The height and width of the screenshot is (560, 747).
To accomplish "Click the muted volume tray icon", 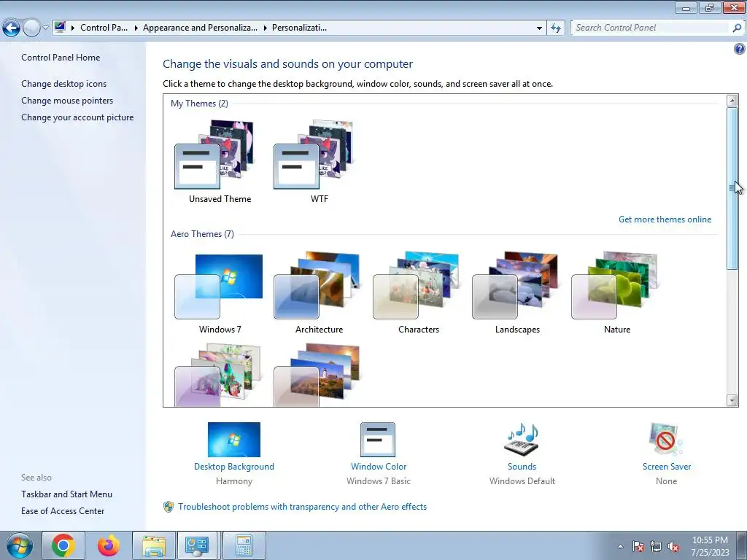I will point(673,546).
